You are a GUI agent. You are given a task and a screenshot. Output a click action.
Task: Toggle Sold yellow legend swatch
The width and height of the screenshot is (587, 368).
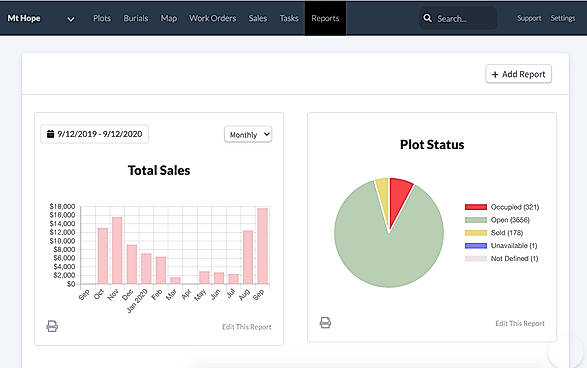pyautogui.click(x=476, y=233)
